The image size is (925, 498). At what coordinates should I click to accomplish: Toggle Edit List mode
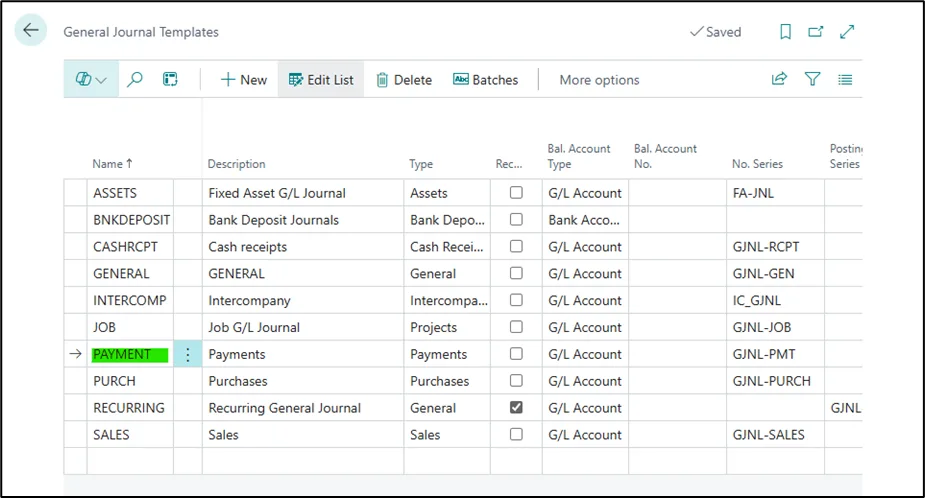(x=321, y=80)
